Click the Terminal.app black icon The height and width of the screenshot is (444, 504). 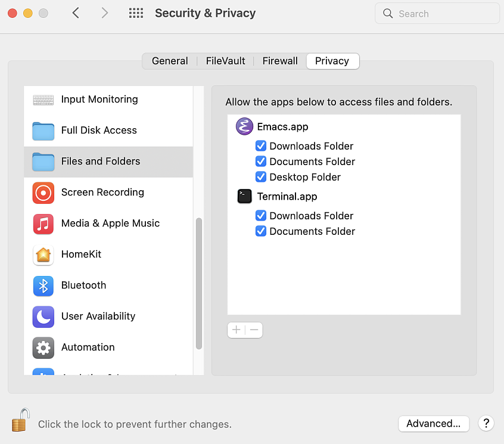(244, 196)
